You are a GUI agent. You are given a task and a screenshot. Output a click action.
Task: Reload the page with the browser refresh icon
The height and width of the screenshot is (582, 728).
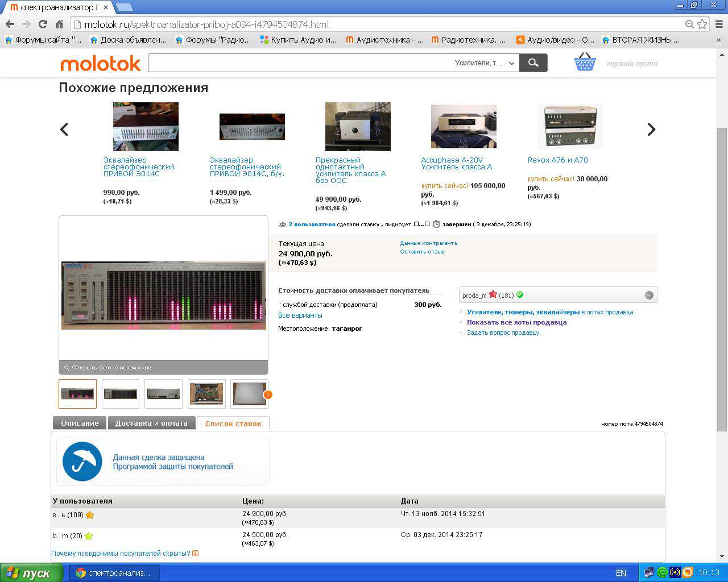43,24
